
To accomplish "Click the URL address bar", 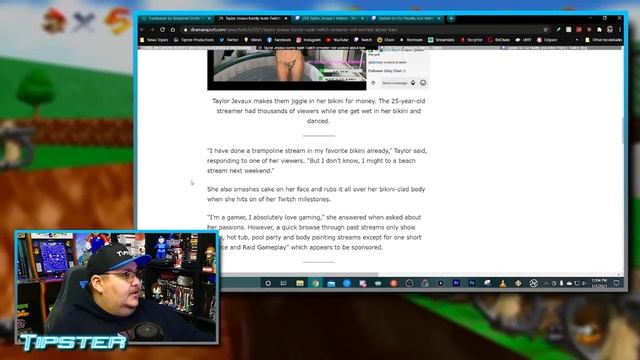I will coord(363,30).
